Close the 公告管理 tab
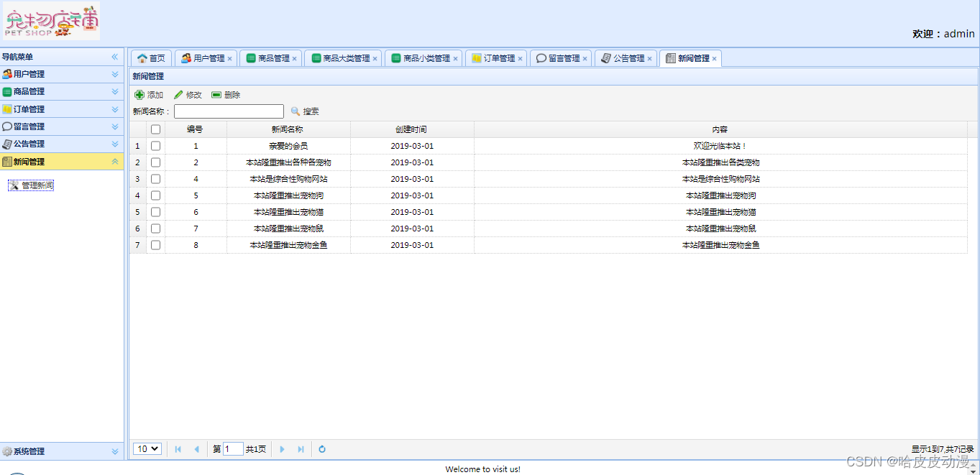 pos(650,59)
